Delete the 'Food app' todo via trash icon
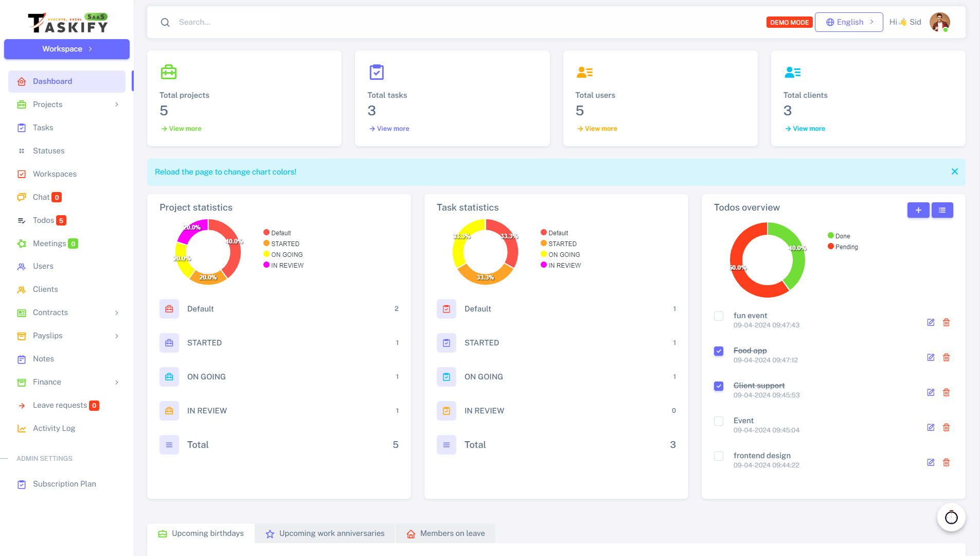 coord(946,357)
